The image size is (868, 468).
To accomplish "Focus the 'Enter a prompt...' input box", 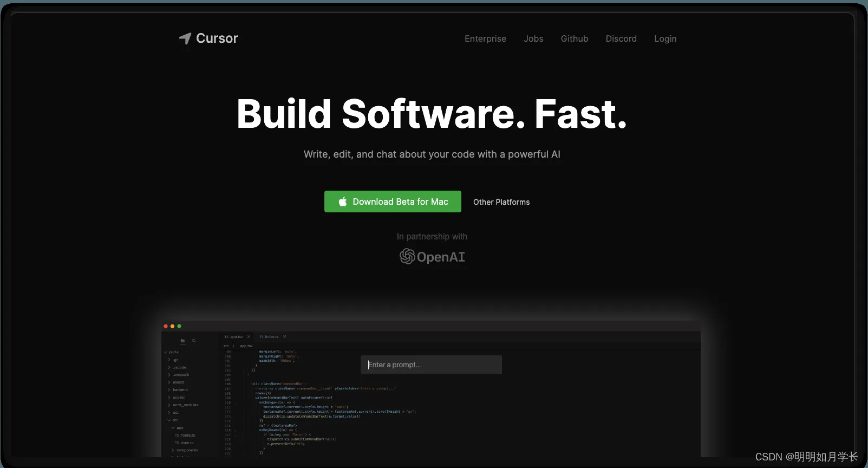I will click(x=431, y=365).
